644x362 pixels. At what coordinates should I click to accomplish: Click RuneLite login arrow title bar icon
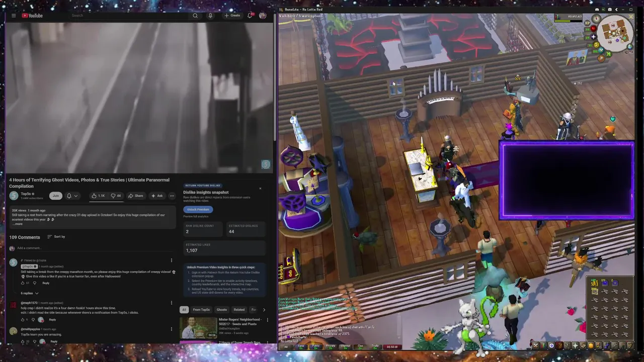pyautogui.click(x=604, y=10)
